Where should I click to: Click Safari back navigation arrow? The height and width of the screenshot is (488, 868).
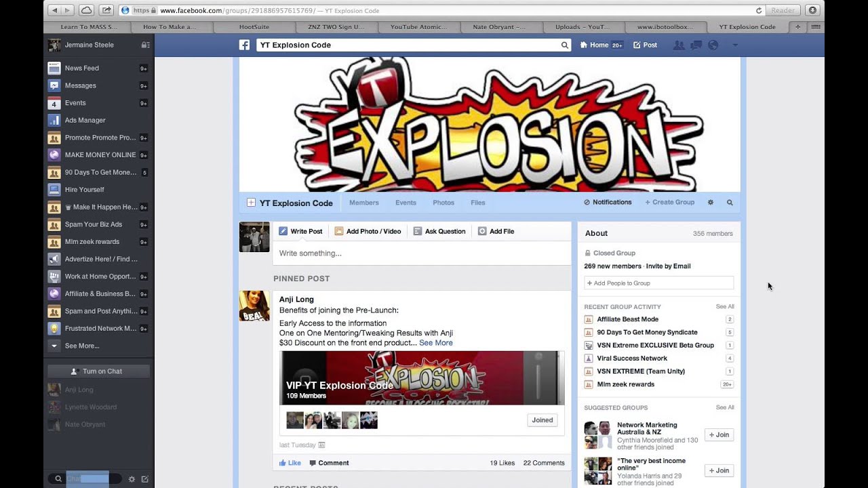click(x=55, y=10)
